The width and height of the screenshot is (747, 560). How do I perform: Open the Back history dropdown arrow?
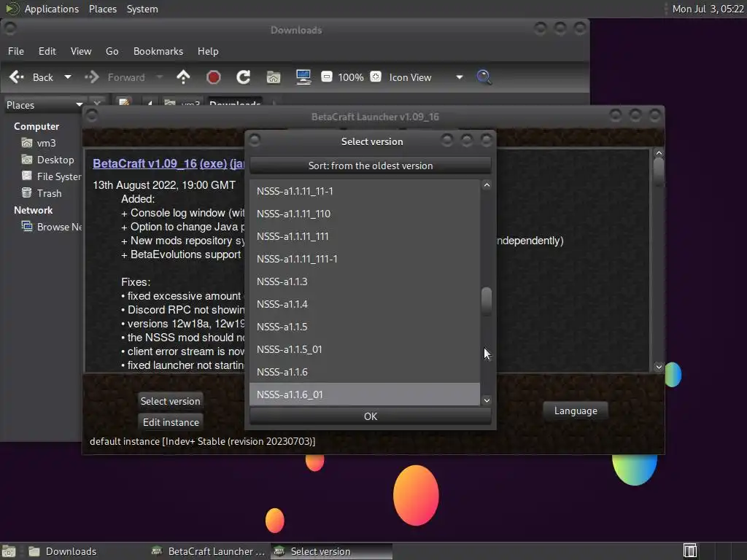pyautogui.click(x=68, y=77)
